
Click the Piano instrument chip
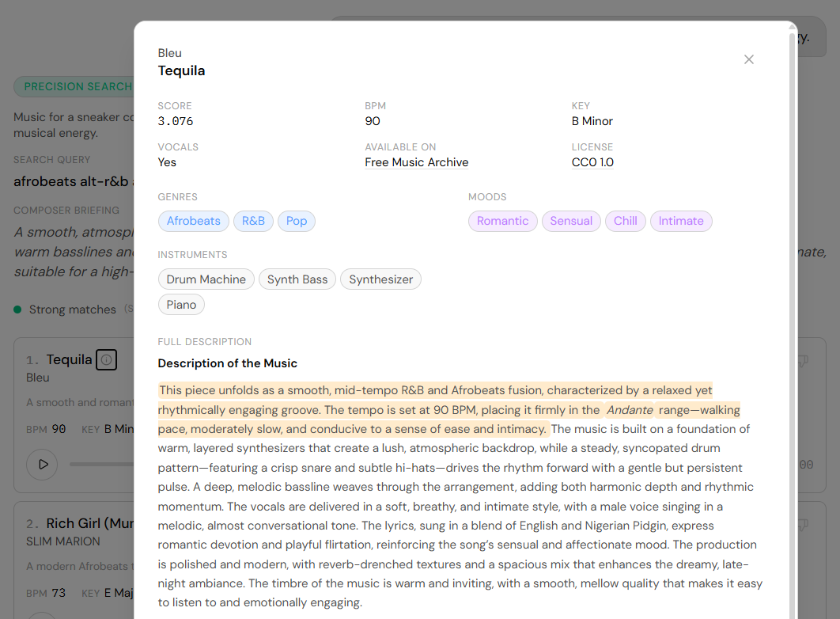pos(181,305)
